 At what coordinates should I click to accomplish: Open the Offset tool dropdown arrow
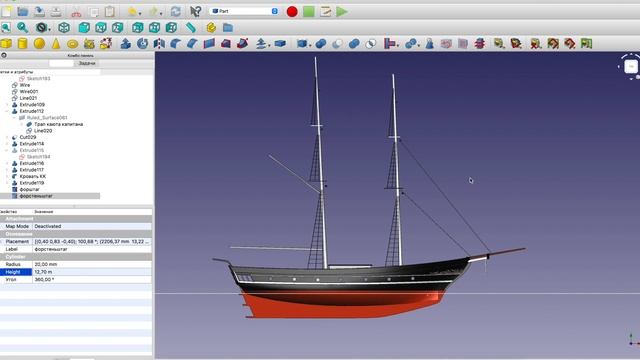pyautogui.click(x=270, y=45)
